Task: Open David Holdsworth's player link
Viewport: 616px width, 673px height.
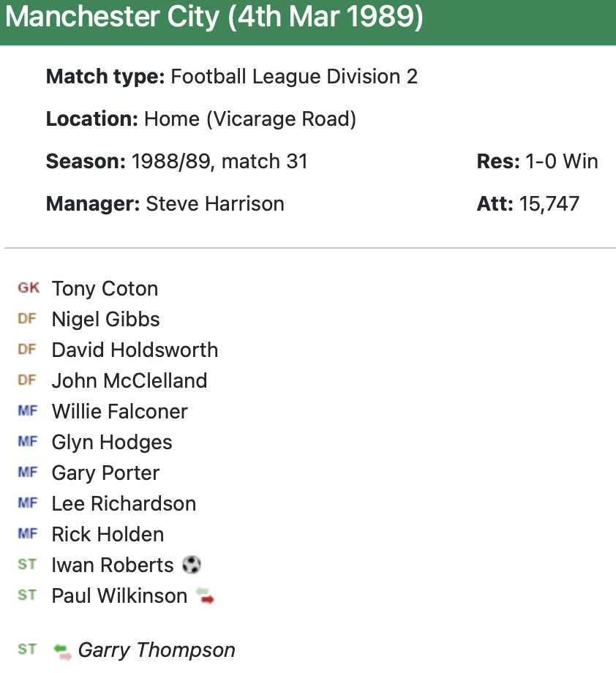Action: click(x=135, y=350)
